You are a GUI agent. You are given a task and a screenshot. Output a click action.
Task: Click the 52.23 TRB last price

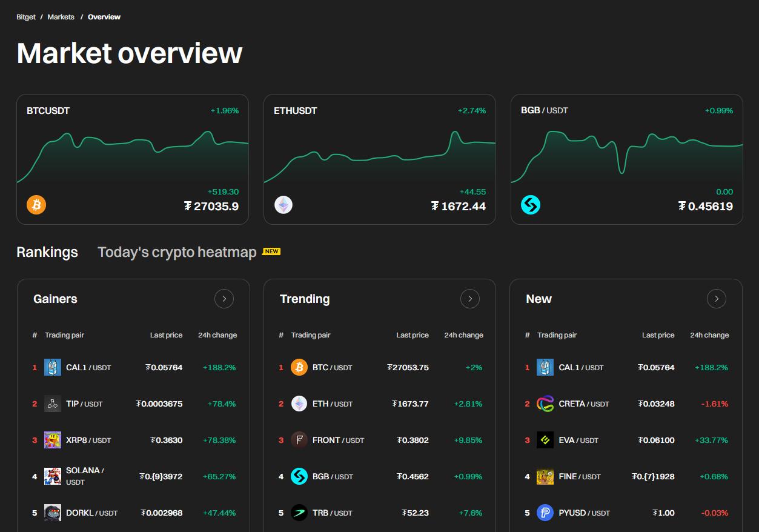point(416,513)
